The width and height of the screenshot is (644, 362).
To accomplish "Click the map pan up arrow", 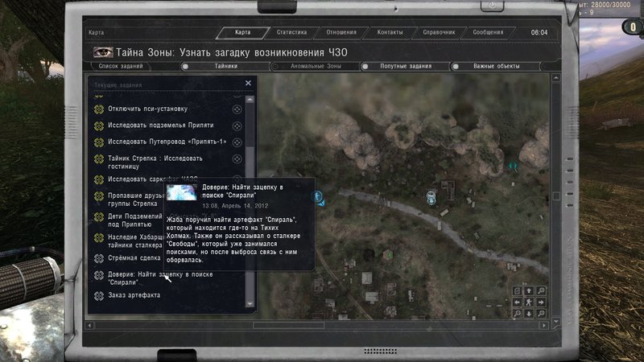I will pyautogui.click(x=528, y=290).
